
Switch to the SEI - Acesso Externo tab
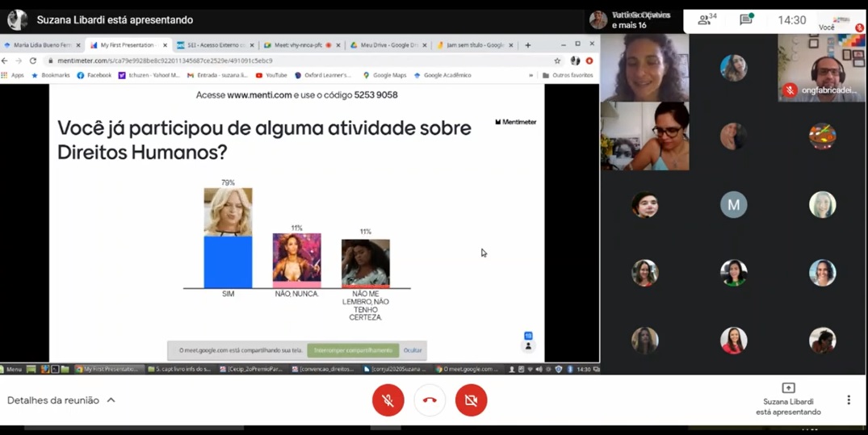(214, 45)
